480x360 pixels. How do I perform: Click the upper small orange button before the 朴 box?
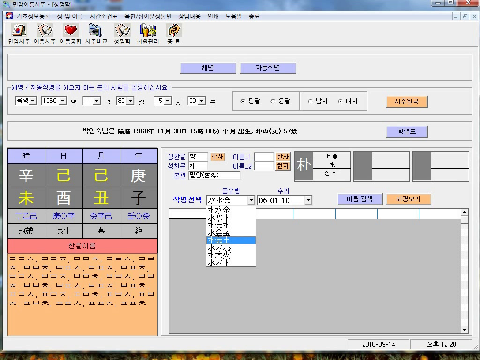click(x=283, y=157)
